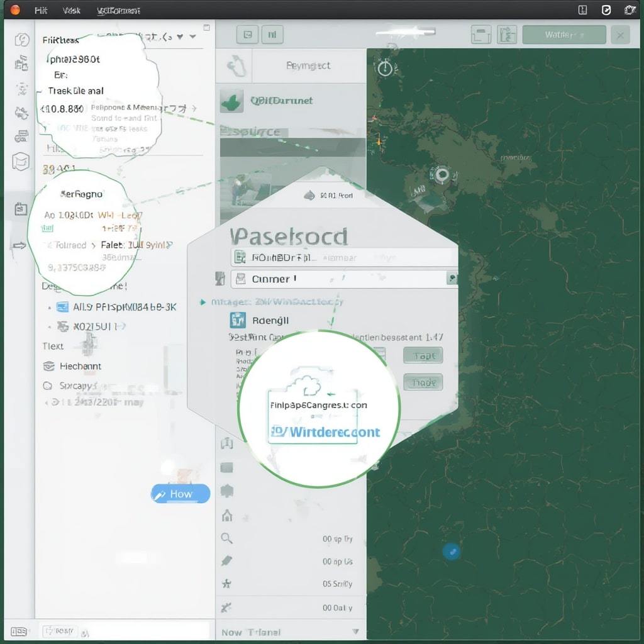Expand the lighter dropdown arrow in left panel header
This screenshot has width=644, height=644.
click(x=192, y=36)
